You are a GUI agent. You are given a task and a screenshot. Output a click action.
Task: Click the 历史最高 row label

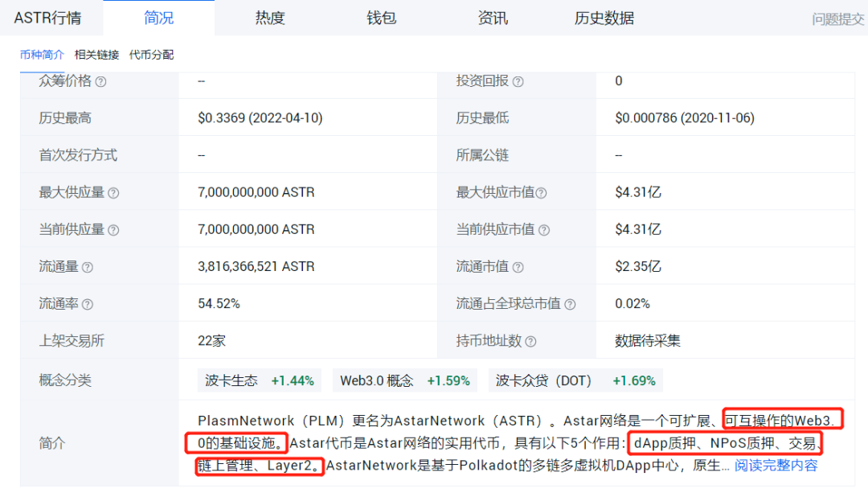click(x=65, y=118)
